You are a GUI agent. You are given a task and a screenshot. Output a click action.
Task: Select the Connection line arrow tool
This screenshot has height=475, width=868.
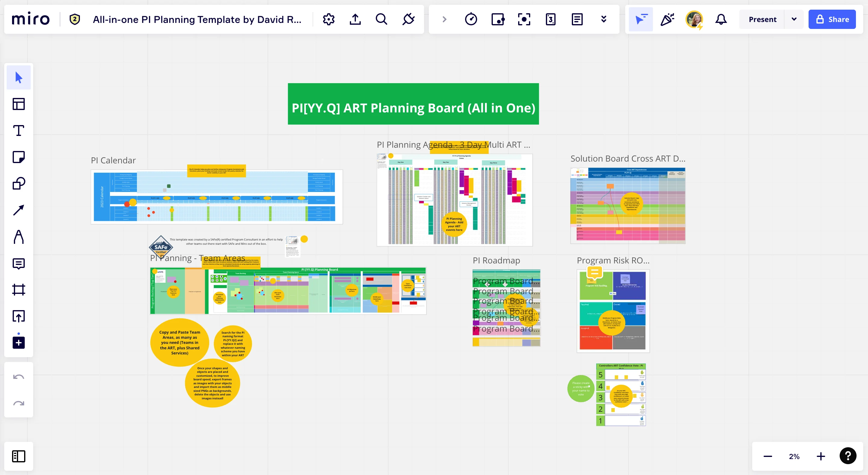click(18, 210)
